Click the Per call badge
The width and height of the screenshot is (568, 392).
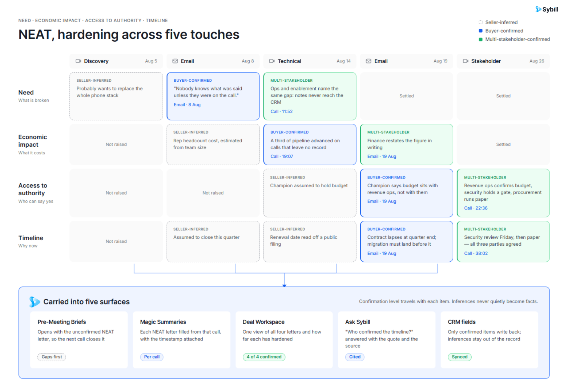[152, 357]
